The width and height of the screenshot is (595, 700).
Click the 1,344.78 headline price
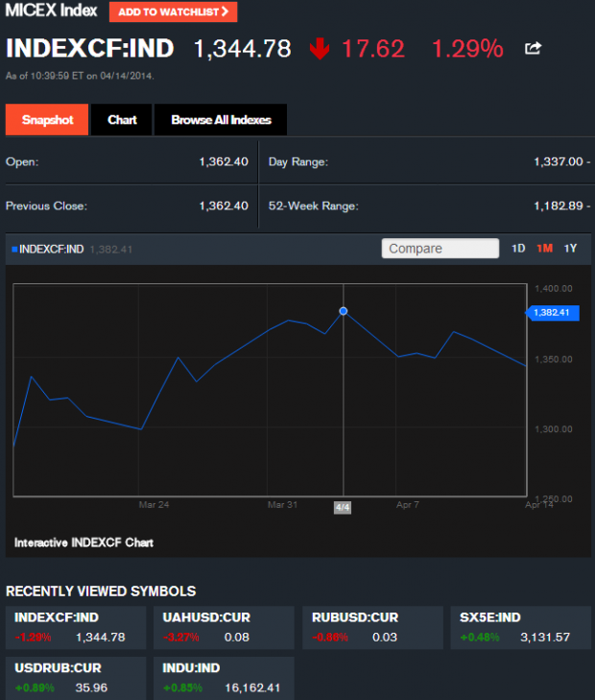[x=243, y=48]
